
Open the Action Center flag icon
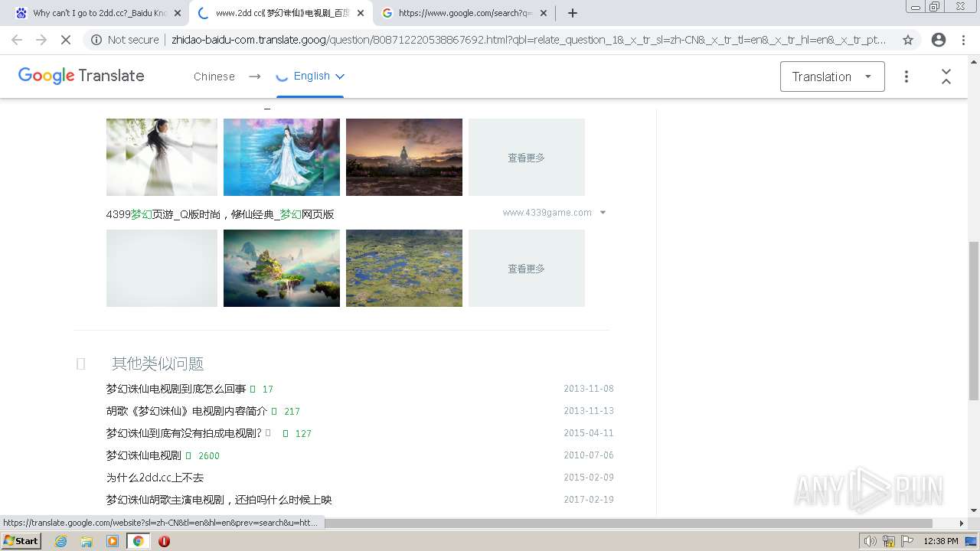pyautogui.click(x=906, y=541)
